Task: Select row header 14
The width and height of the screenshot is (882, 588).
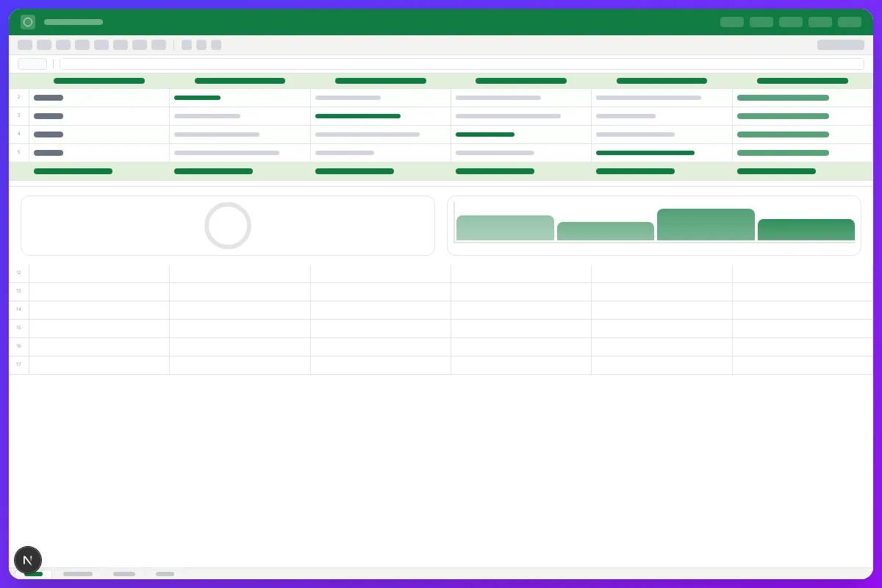Action: pos(19,310)
